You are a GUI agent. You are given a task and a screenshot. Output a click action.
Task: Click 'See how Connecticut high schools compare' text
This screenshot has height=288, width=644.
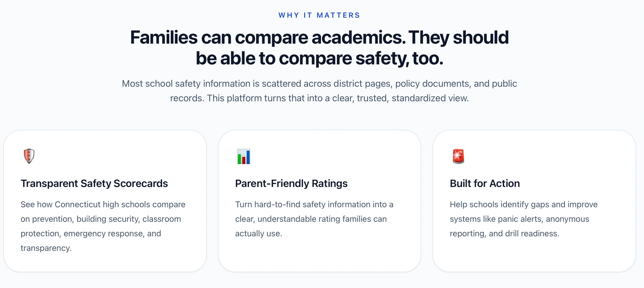pyautogui.click(x=103, y=204)
